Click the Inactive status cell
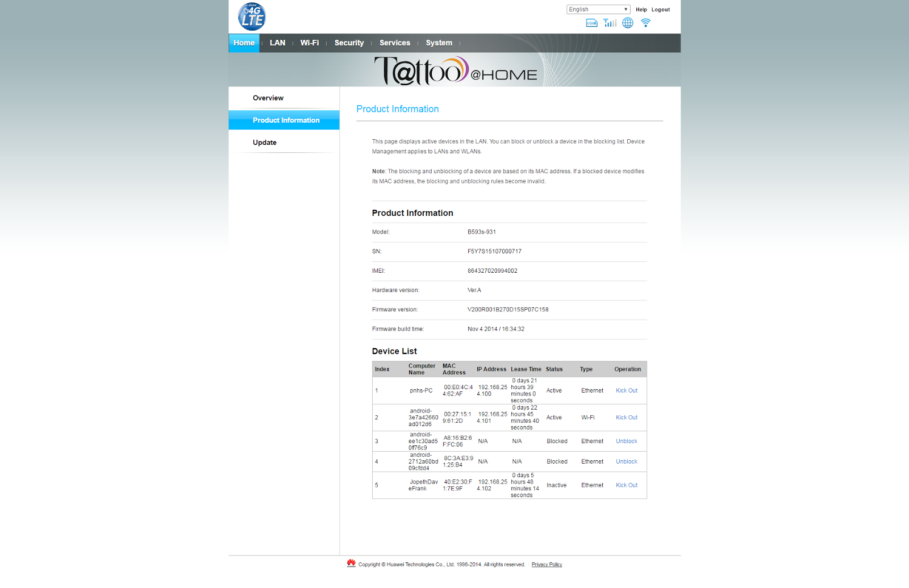 tap(557, 485)
